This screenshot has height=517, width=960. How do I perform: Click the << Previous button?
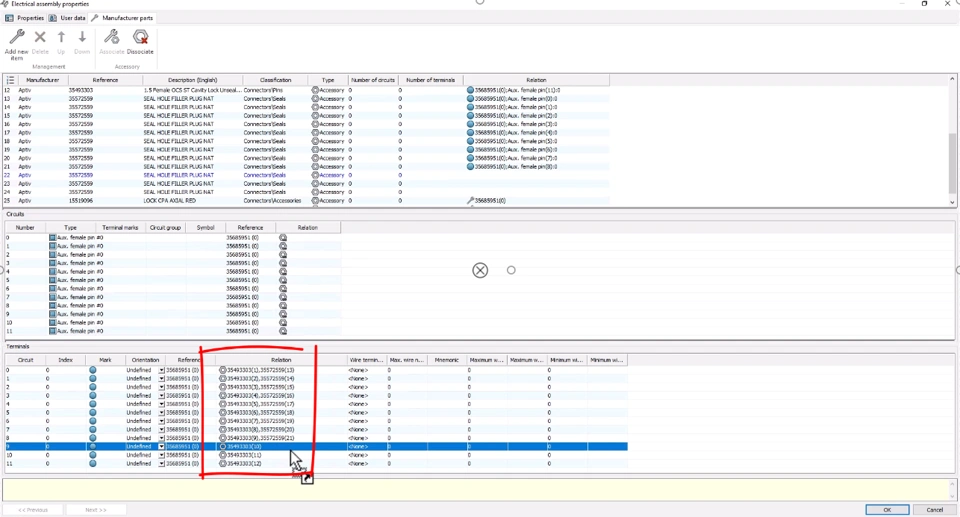click(x=33, y=510)
